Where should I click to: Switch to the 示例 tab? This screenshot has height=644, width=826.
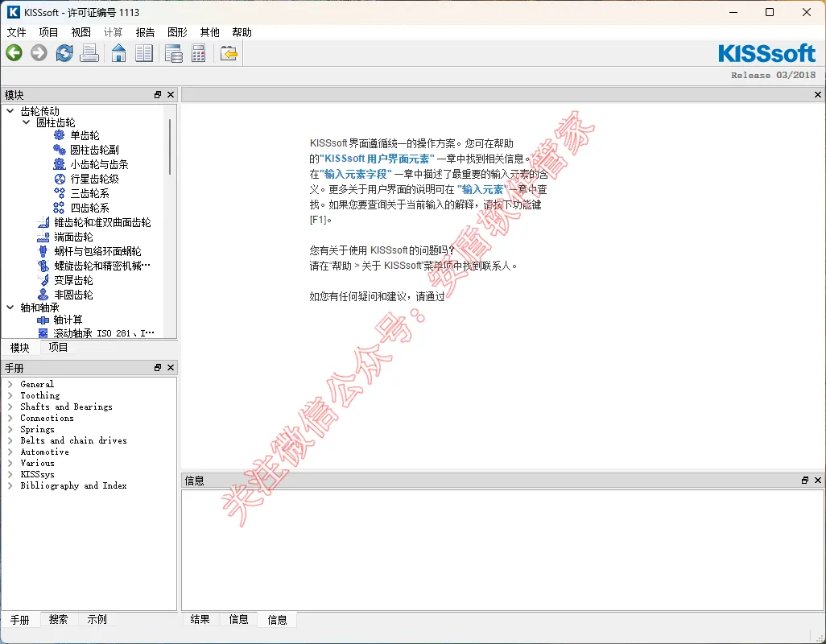[97, 620]
